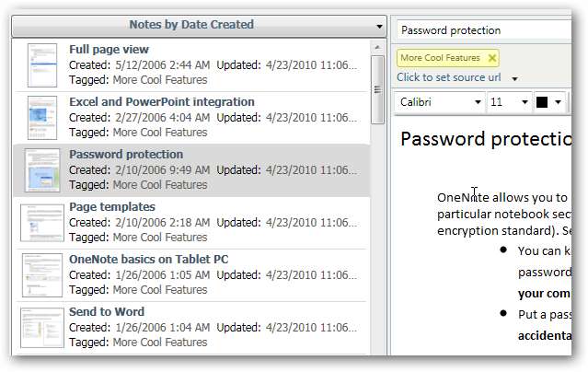Expand the arrow beside the source url
Viewport: 588px width, 372px height.
pyautogui.click(x=514, y=79)
